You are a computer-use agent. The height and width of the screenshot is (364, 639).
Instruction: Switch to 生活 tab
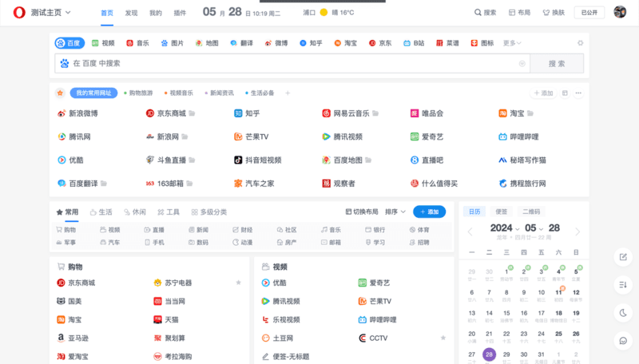101,212
